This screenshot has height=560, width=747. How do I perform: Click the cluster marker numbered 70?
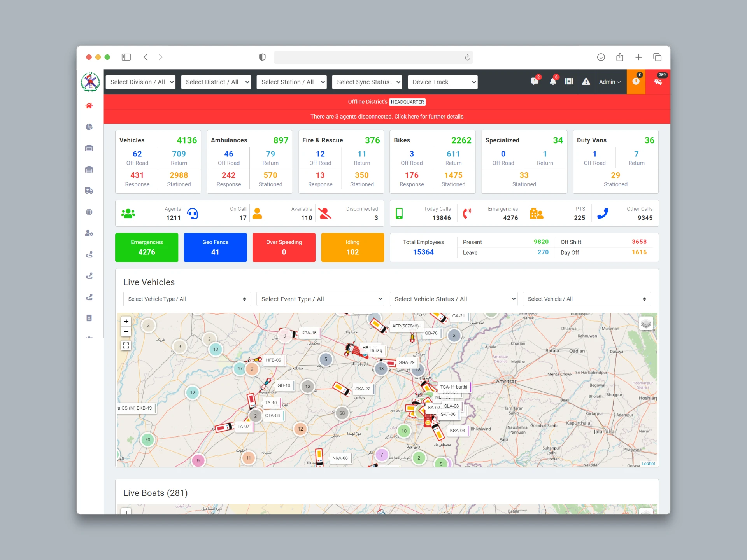pyautogui.click(x=147, y=440)
